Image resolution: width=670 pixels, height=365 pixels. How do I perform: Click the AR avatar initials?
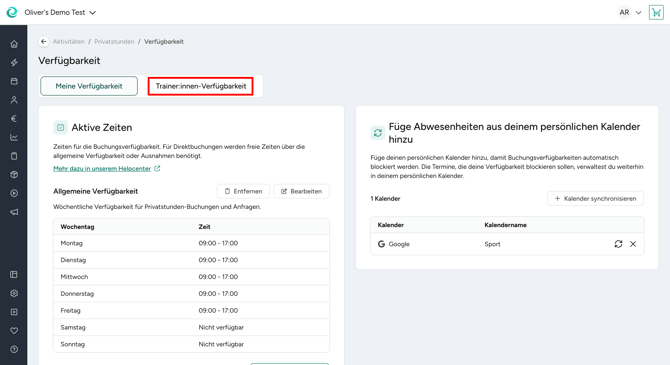[x=624, y=12]
